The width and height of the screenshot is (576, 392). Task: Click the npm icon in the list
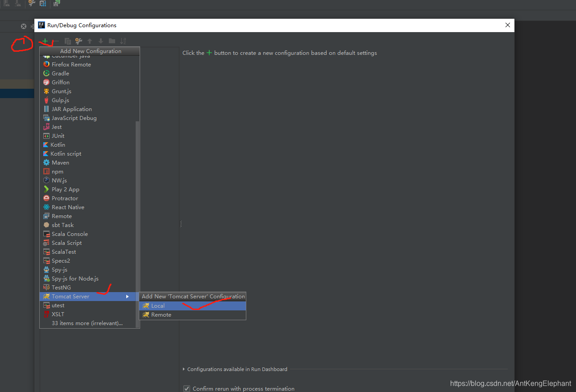coord(46,171)
